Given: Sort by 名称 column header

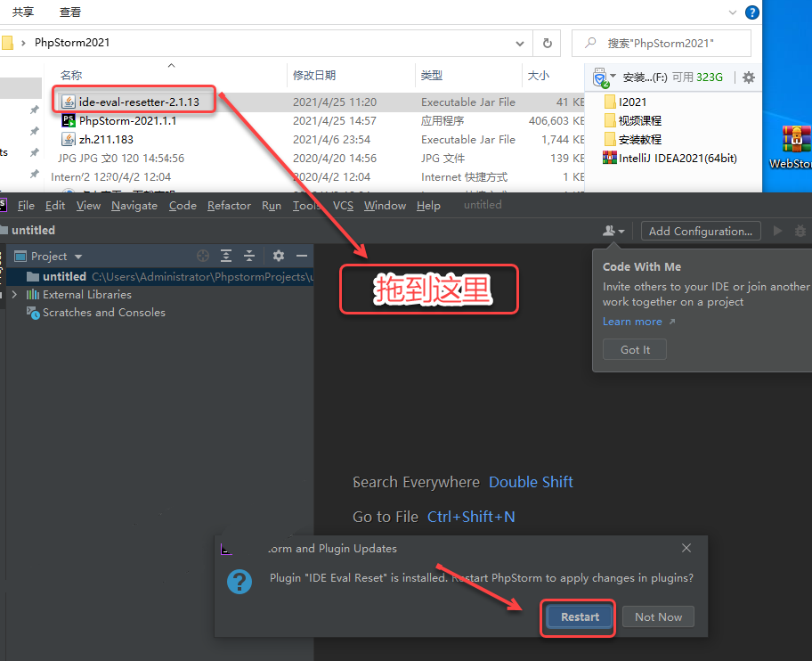Looking at the screenshot, I should coord(71,76).
